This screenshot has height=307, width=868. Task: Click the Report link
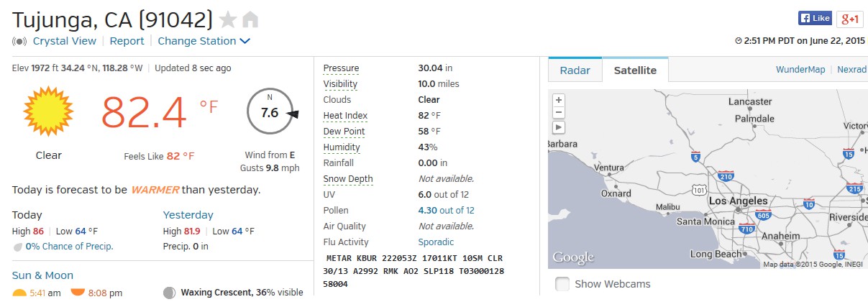pyautogui.click(x=127, y=41)
